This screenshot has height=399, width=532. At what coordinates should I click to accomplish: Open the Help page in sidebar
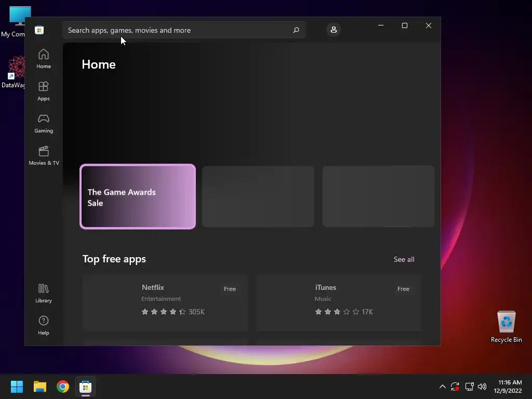[44, 326]
